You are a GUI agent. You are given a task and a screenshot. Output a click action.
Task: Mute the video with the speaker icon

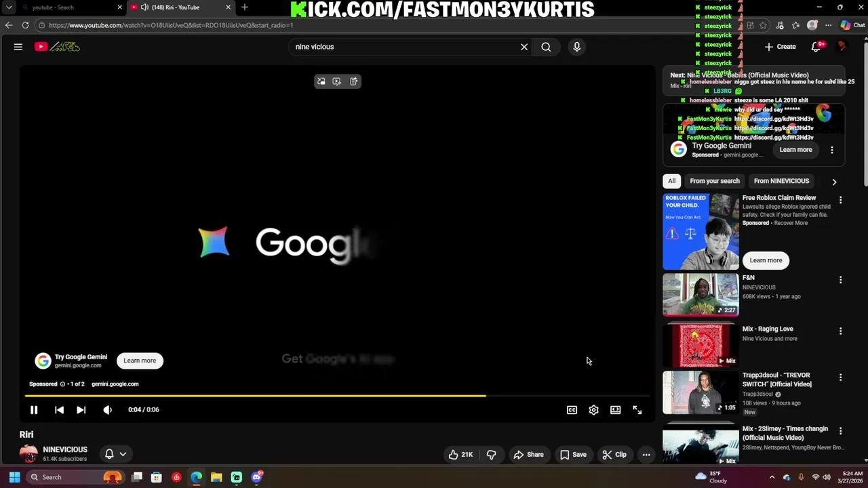click(x=107, y=409)
